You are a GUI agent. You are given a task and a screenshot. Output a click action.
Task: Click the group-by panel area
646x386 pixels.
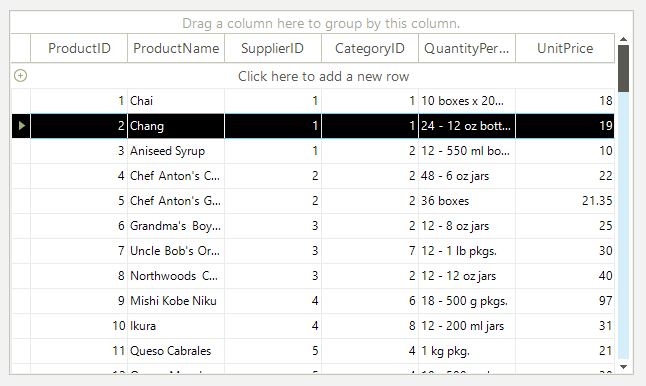tap(321, 23)
